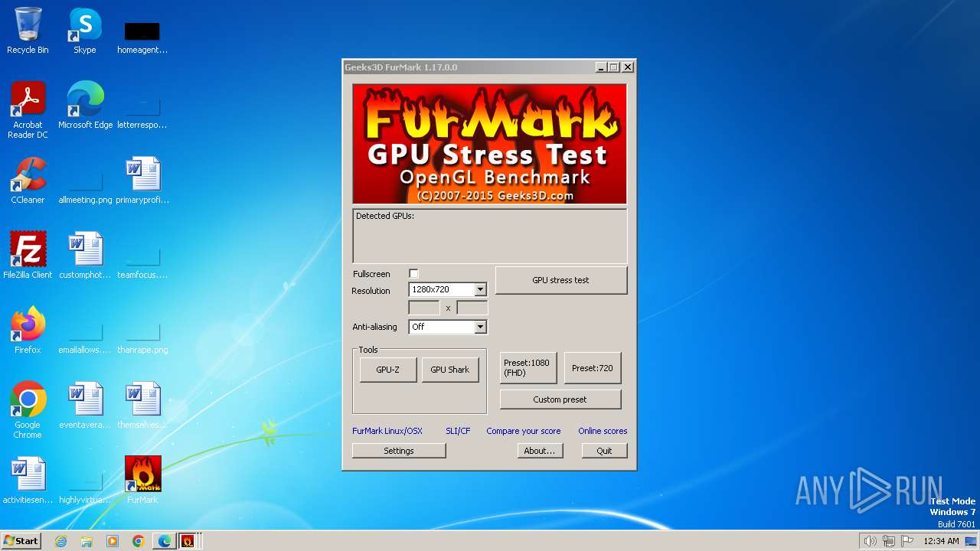
Task: Click the Custom preset button
Action: click(560, 399)
